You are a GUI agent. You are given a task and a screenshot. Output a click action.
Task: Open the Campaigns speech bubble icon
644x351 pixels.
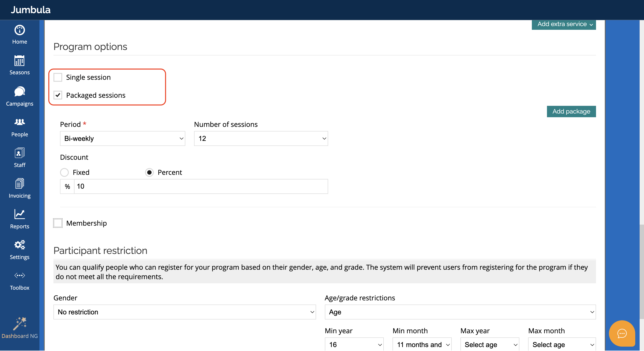pyautogui.click(x=19, y=92)
